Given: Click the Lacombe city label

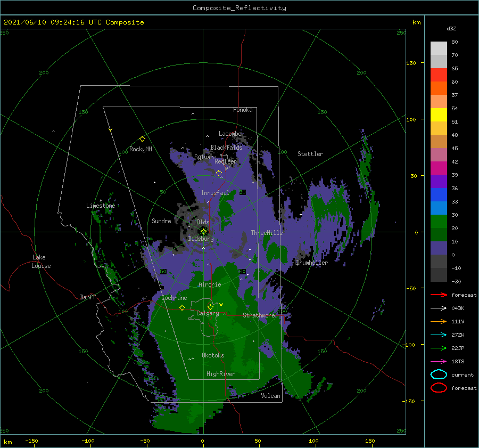Looking at the screenshot, I should coord(230,134).
